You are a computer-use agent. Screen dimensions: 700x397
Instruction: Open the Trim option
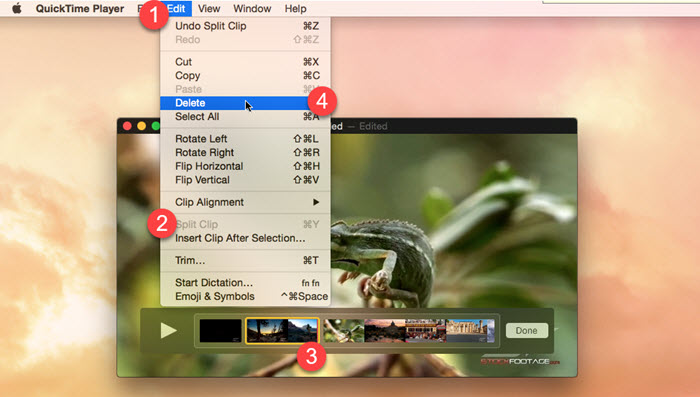tap(246, 260)
